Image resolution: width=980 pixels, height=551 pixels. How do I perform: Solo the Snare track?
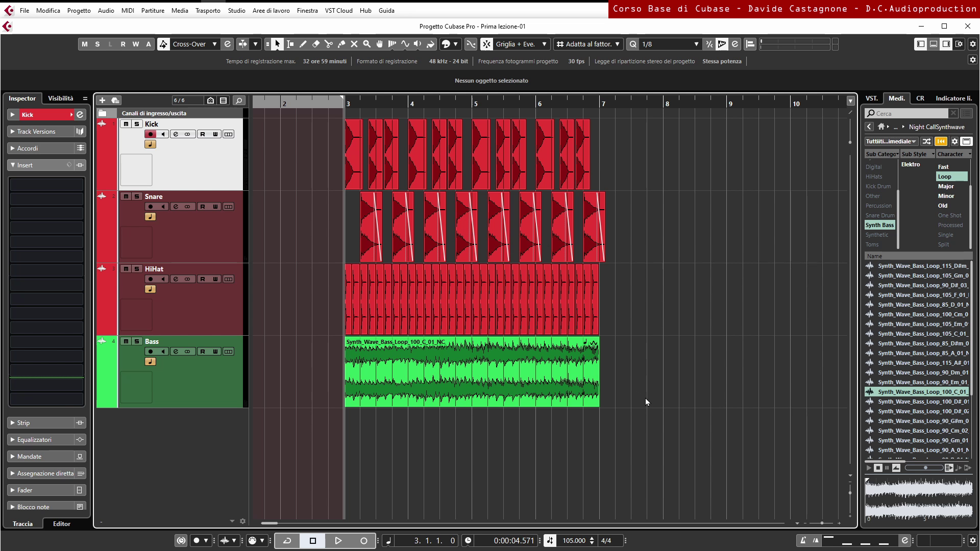click(137, 196)
